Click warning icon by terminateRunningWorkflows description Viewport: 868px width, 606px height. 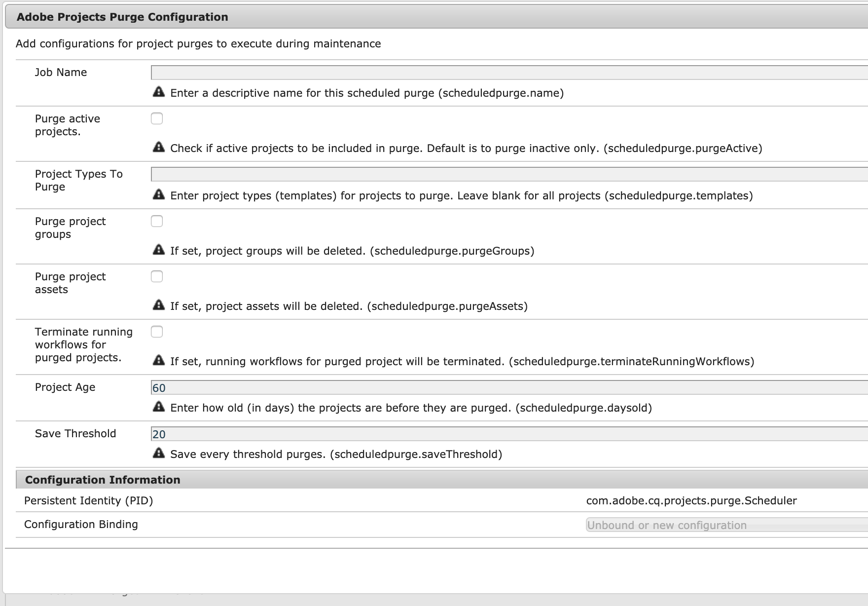pyautogui.click(x=159, y=361)
